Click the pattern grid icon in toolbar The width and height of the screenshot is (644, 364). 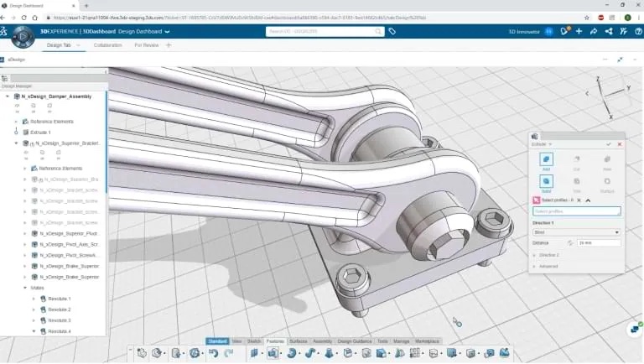[414, 353]
